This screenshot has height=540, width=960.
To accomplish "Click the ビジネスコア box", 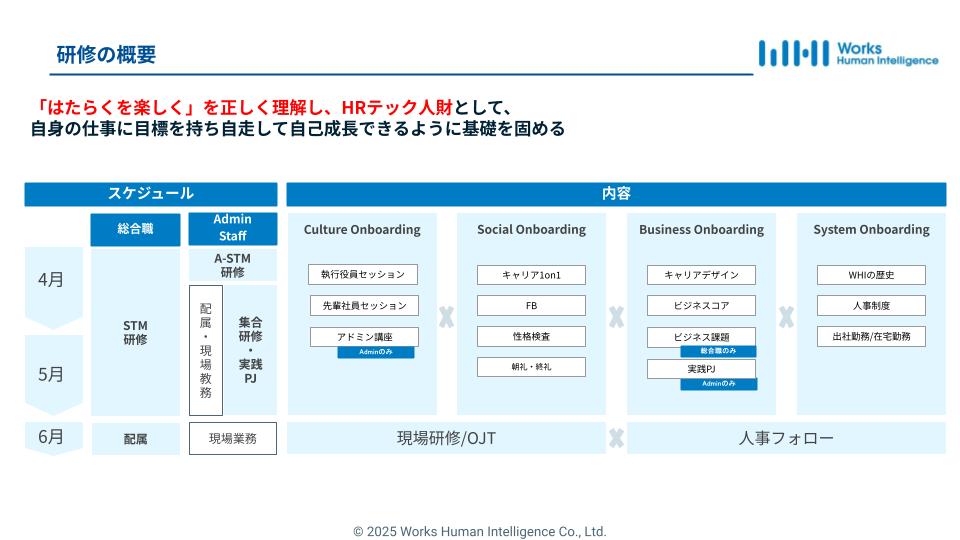I will [702, 306].
